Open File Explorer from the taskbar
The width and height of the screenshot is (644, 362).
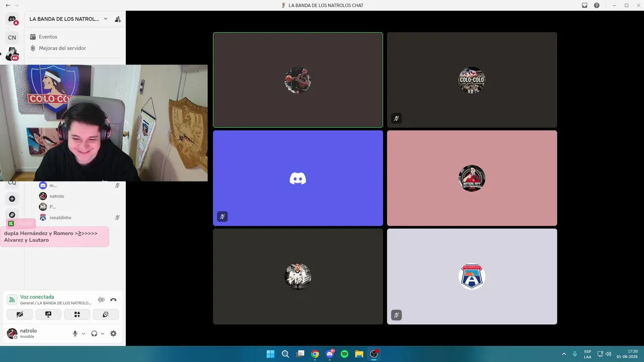click(x=359, y=354)
